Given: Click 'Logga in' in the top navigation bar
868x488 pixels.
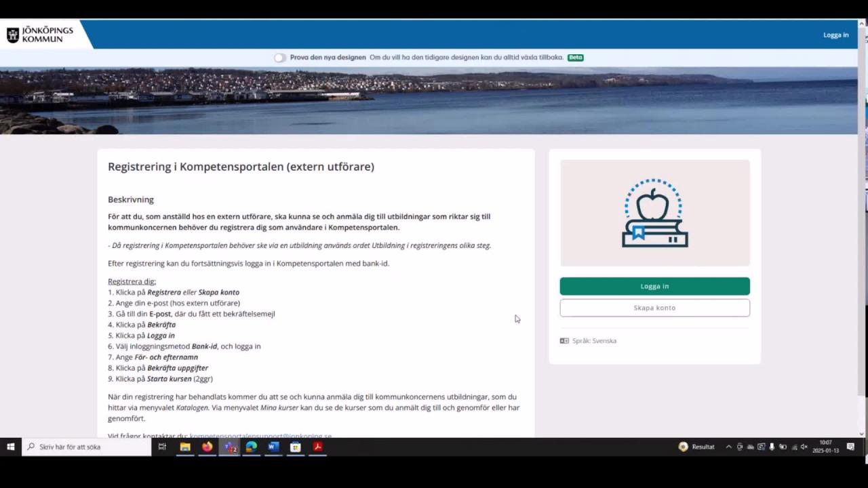Looking at the screenshot, I should click(835, 35).
